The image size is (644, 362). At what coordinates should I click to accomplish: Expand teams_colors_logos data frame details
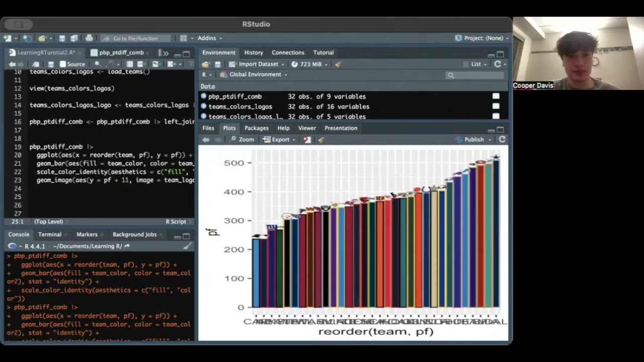(204, 107)
